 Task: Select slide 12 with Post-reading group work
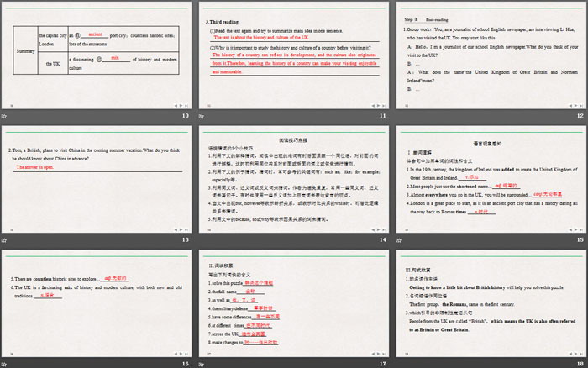[491, 55]
